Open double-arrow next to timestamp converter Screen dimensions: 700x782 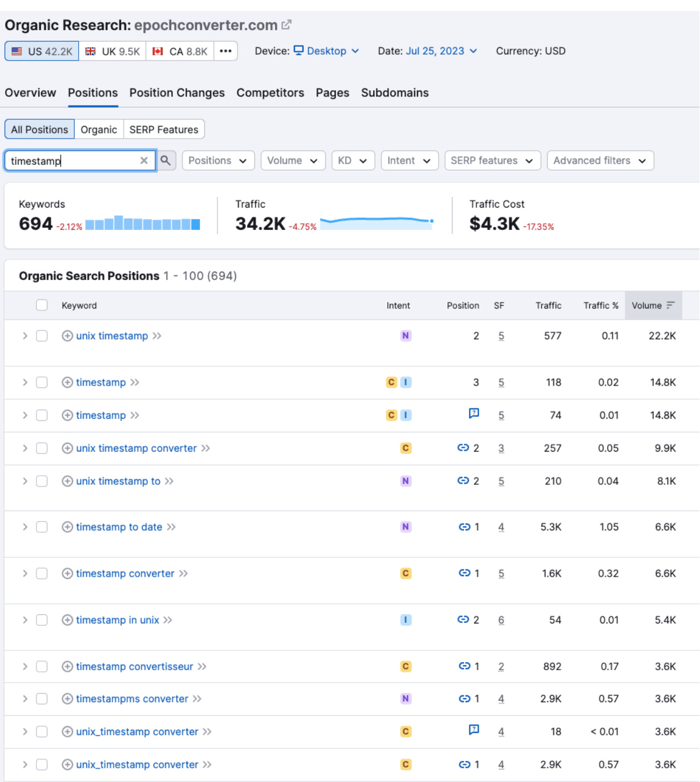point(183,573)
